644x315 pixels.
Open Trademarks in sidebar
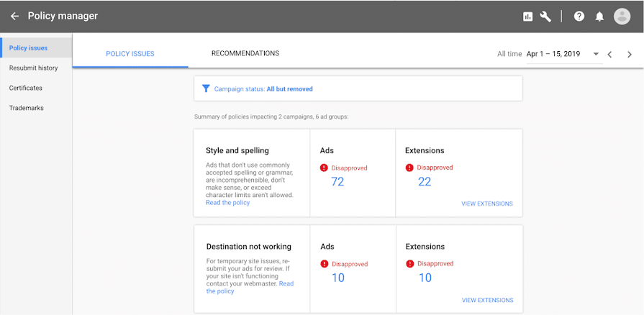26,108
